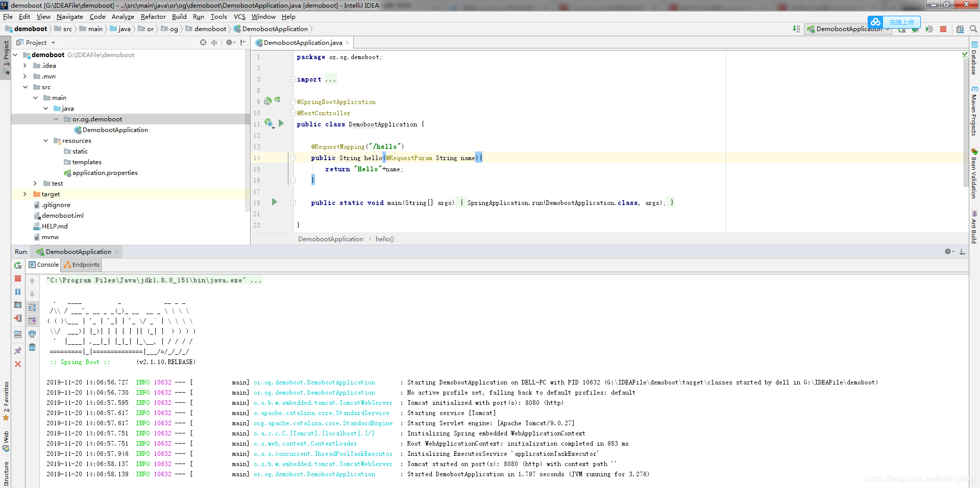This screenshot has height=488, width=980.
Task: Hide Run tool window icon
Action: (x=962, y=251)
